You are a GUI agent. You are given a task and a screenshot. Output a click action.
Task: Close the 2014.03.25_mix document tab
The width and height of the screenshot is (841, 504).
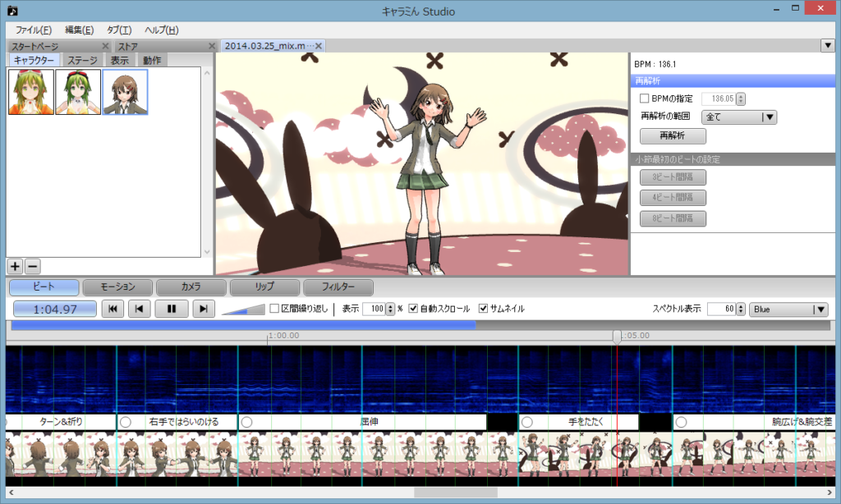(x=319, y=46)
